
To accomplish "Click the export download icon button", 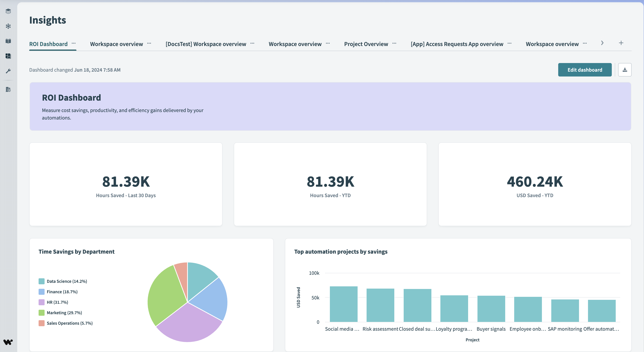I will point(625,70).
